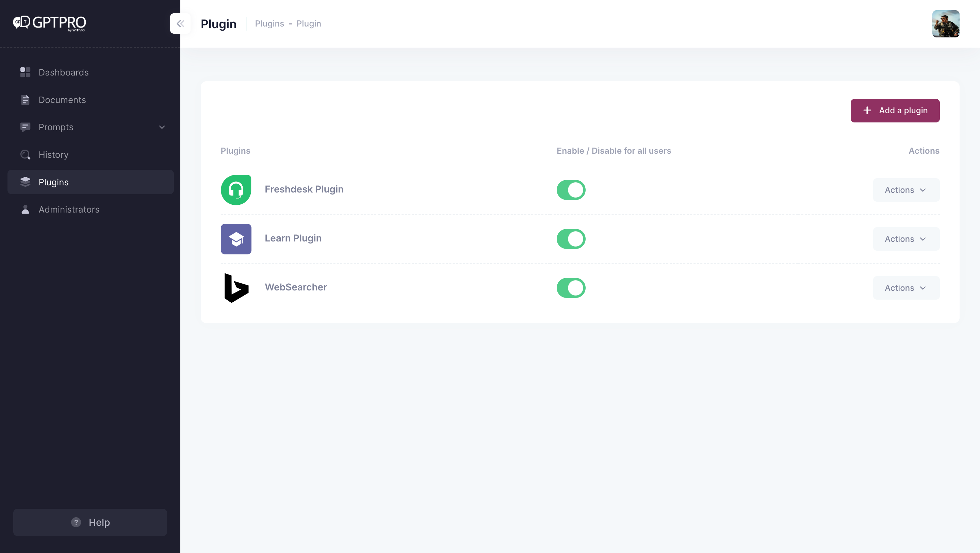Open the Dashboards section icon
980x553 pixels.
[x=25, y=72]
